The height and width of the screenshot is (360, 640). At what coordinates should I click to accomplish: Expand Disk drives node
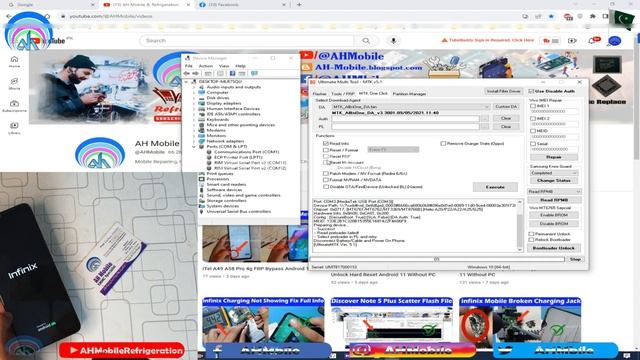(194, 98)
